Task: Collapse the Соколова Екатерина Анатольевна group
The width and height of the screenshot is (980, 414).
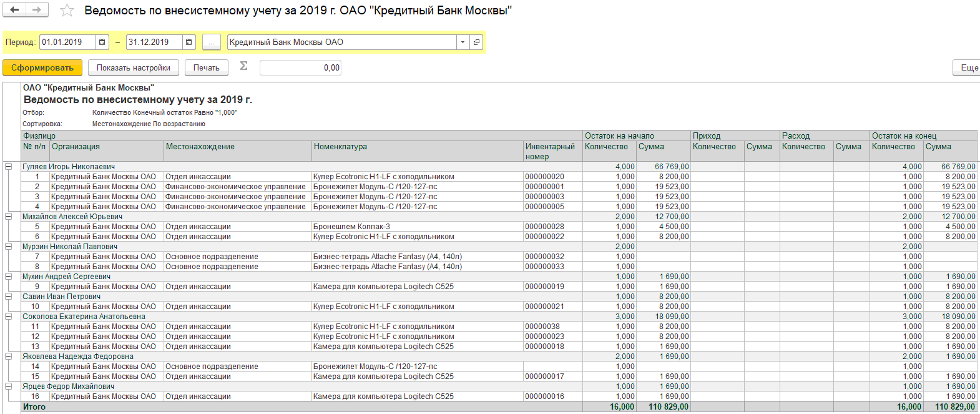Action: tap(9, 317)
